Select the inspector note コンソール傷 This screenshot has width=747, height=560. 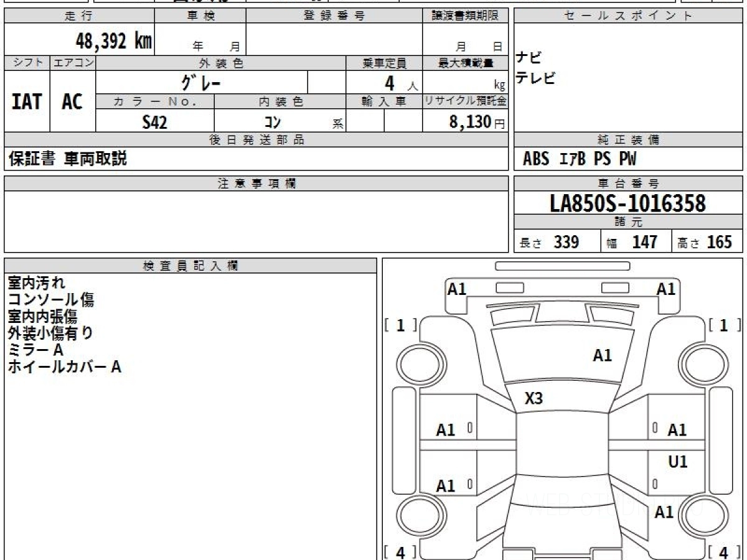pos(51,300)
